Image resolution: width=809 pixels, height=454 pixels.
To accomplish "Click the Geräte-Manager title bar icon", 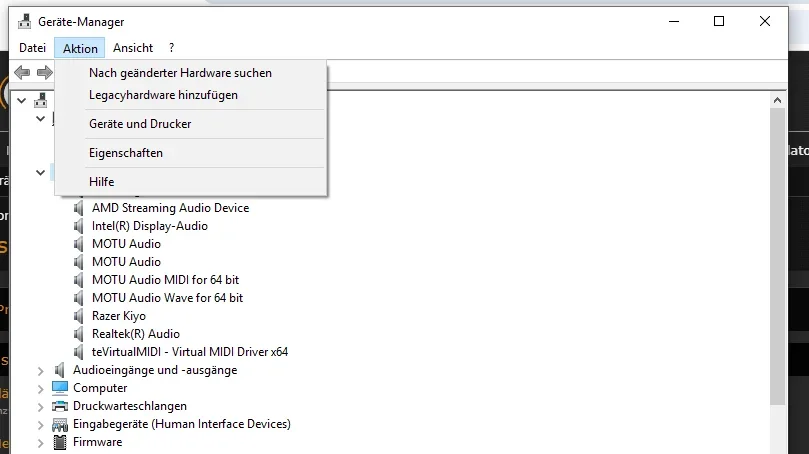I will pos(24,22).
